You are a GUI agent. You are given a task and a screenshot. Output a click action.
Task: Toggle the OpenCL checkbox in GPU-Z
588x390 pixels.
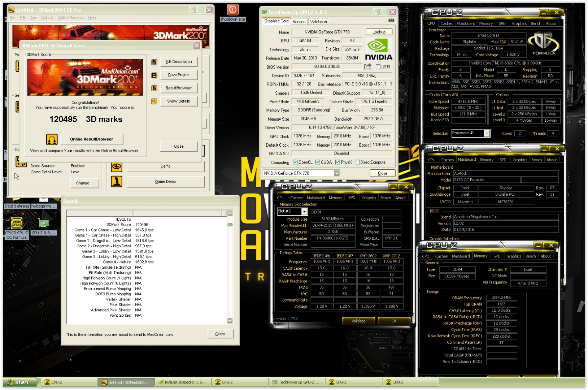point(295,162)
